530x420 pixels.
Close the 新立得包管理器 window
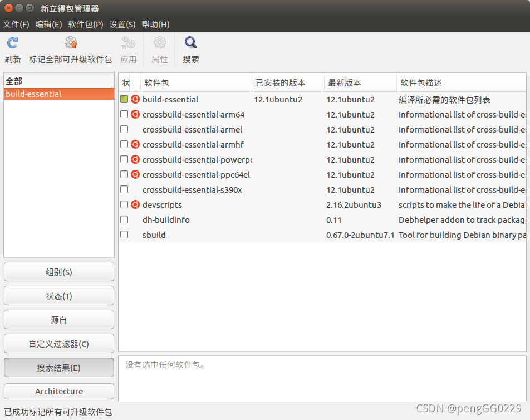tap(9, 8)
